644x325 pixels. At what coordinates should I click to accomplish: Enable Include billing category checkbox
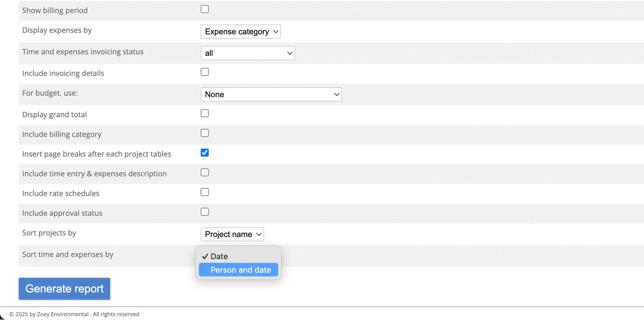tap(205, 133)
